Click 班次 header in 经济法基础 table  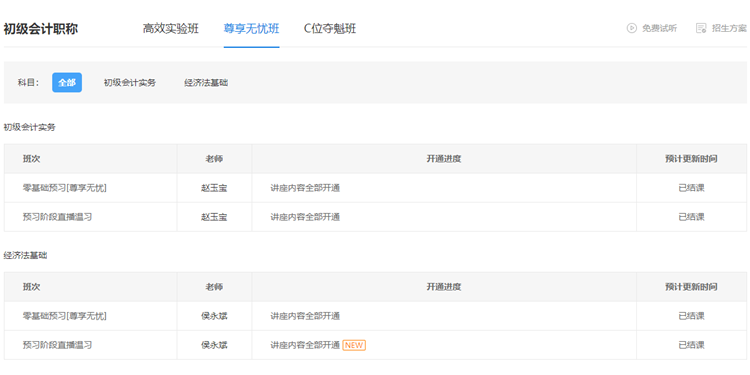(32, 287)
